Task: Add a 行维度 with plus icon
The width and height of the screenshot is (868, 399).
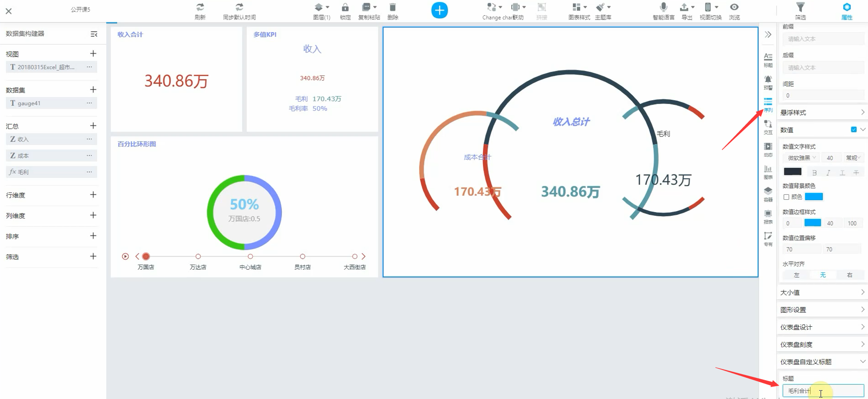Action: coord(93,195)
